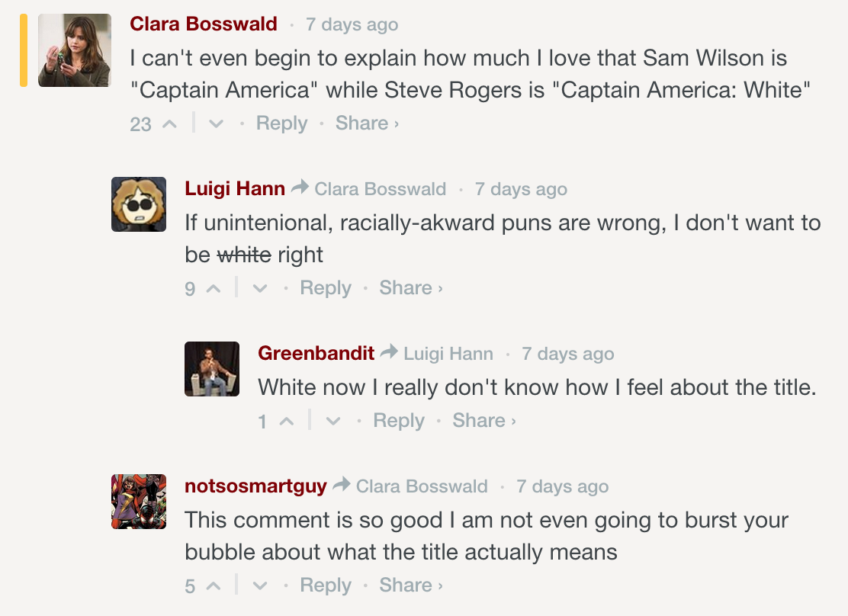Upvote Clara Bosswald's comment

point(169,124)
